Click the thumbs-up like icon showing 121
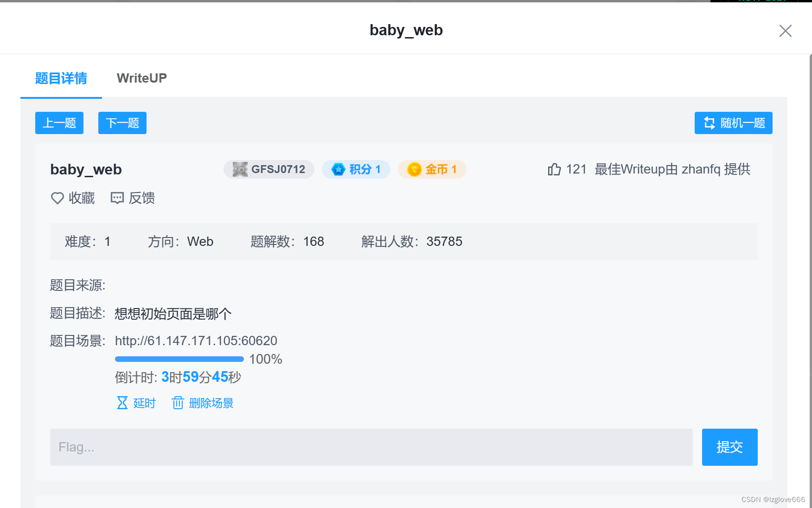 pyautogui.click(x=554, y=169)
